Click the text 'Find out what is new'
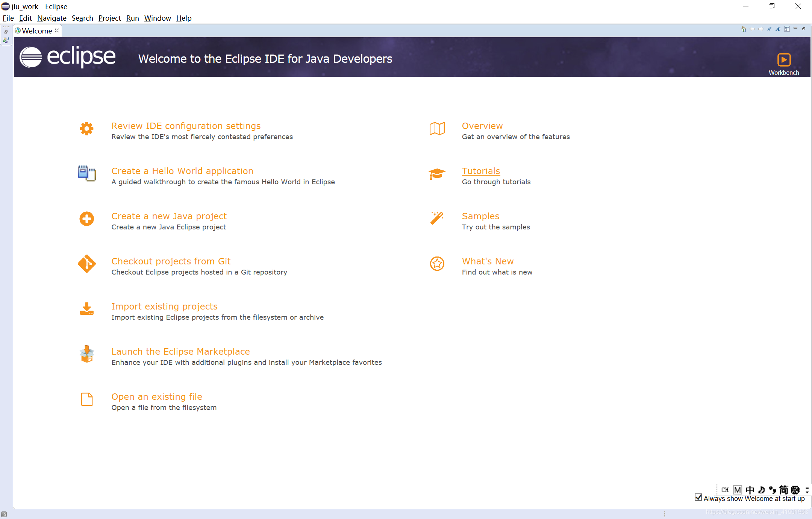This screenshot has width=812, height=519. [497, 272]
